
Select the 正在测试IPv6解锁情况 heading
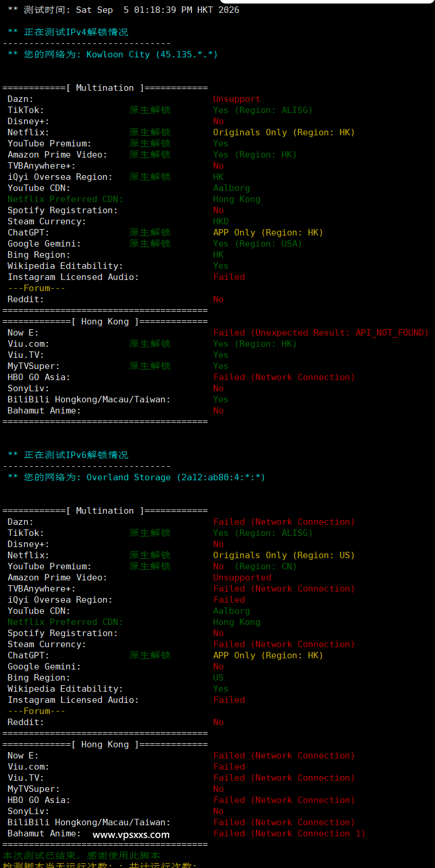(x=68, y=455)
